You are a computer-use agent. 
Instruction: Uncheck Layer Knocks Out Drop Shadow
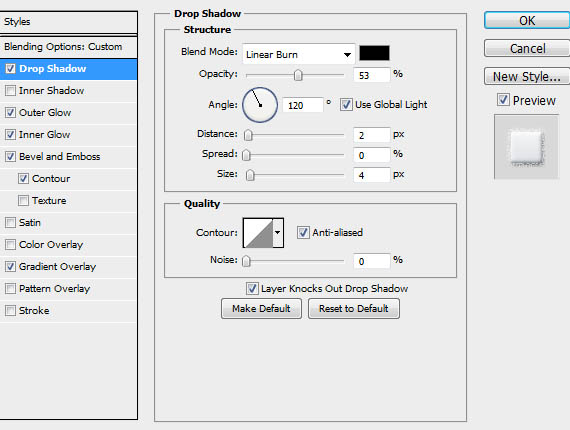pyautogui.click(x=252, y=289)
